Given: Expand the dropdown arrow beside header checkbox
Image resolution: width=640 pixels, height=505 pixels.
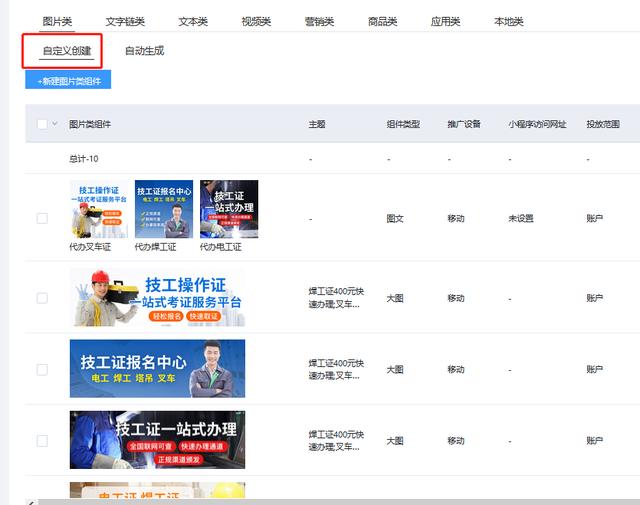Looking at the screenshot, I should 55,123.
